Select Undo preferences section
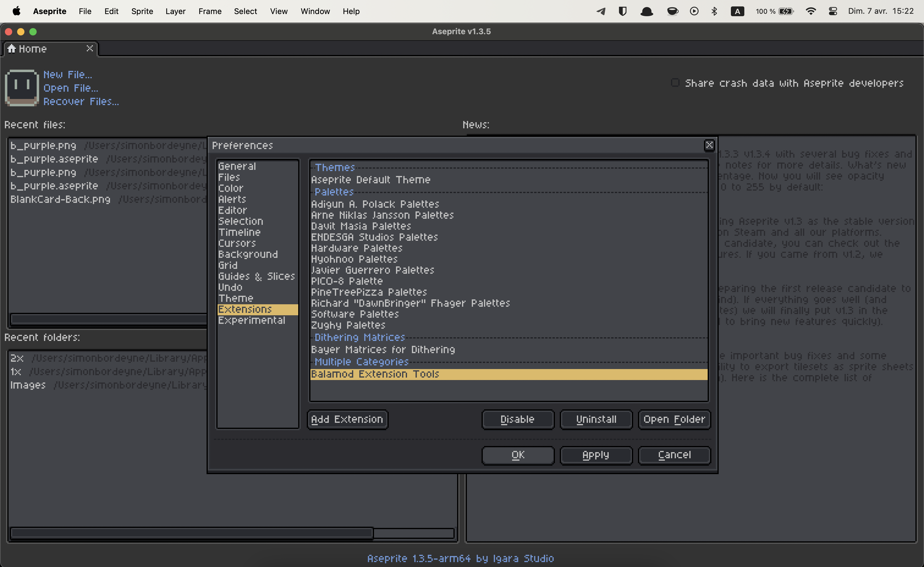Screen dimensions: 924x567 [x=258, y=287]
